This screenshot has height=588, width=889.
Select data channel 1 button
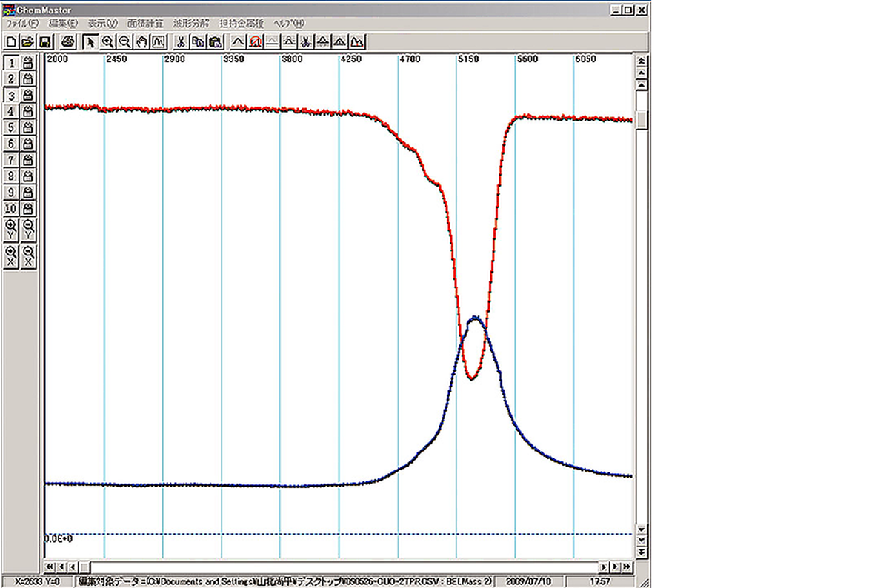coord(11,62)
